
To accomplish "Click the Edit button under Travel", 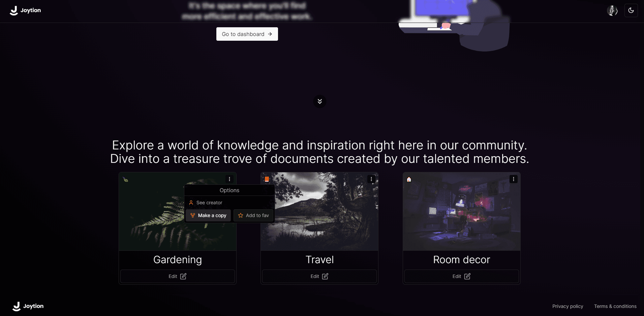I will 319,276.
